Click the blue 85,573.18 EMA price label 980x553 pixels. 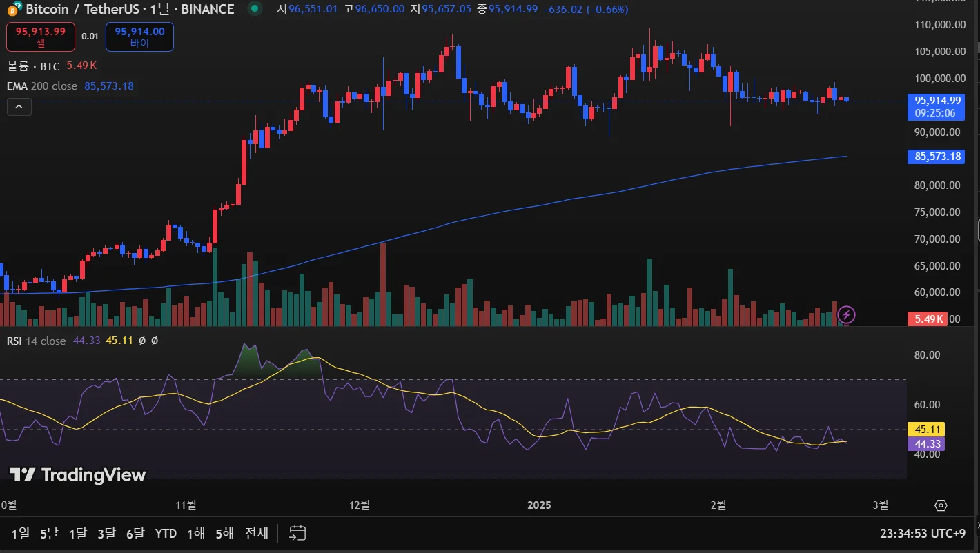936,157
